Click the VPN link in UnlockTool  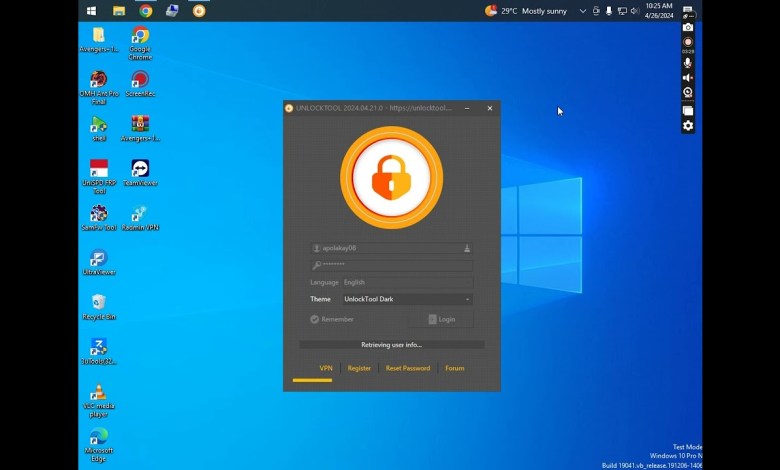(x=326, y=368)
